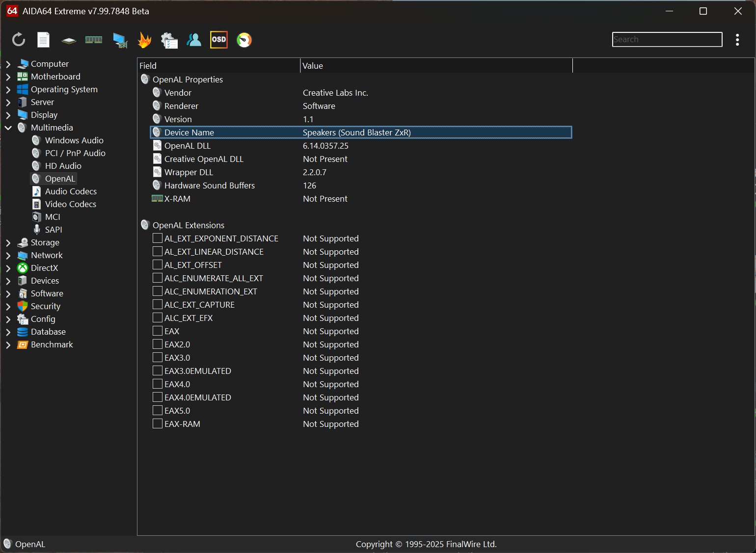This screenshot has height=553, width=756.
Task: Select the Hardware Sound Buffers row
Action: click(x=361, y=185)
